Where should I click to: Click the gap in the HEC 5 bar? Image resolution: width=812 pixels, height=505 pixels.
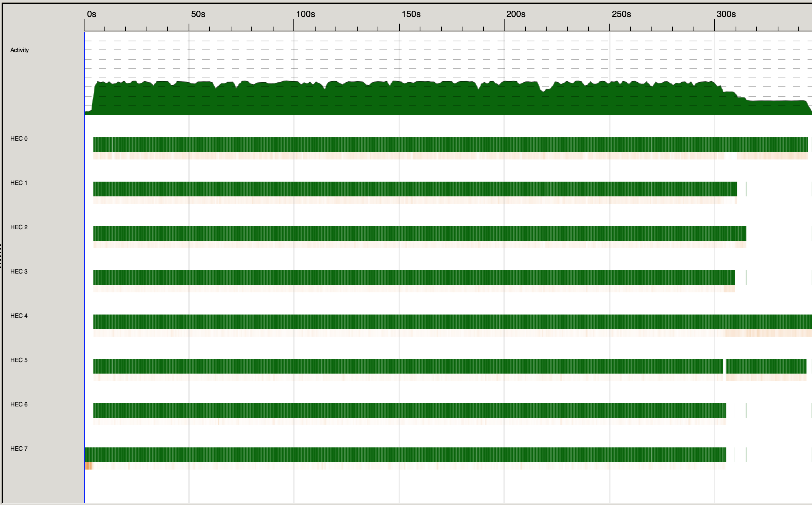click(x=724, y=366)
